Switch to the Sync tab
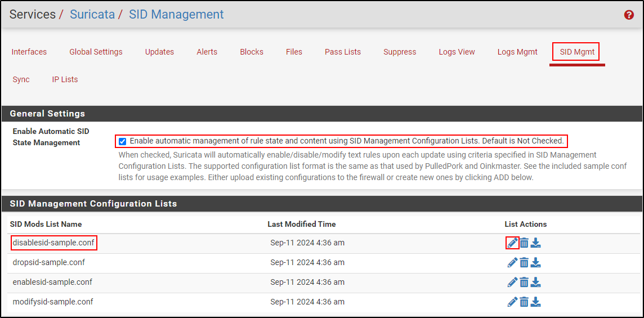The image size is (644, 318). pyautogui.click(x=21, y=80)
